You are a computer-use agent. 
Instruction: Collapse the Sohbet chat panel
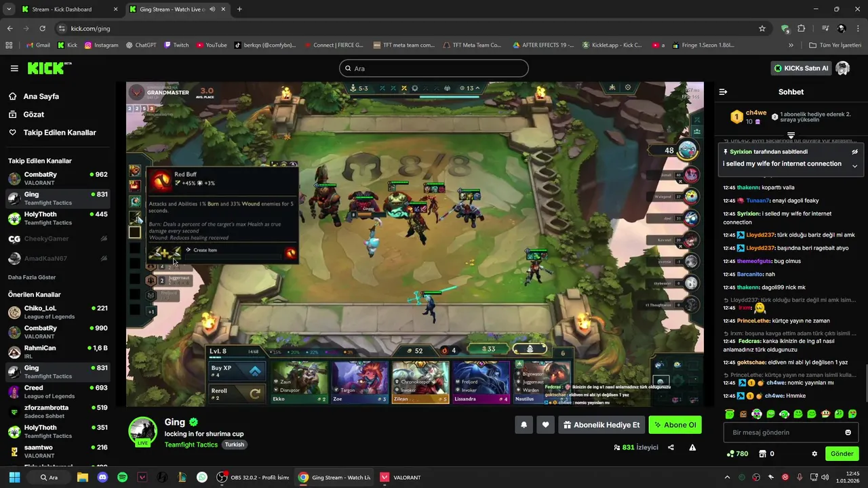(723, 91)
